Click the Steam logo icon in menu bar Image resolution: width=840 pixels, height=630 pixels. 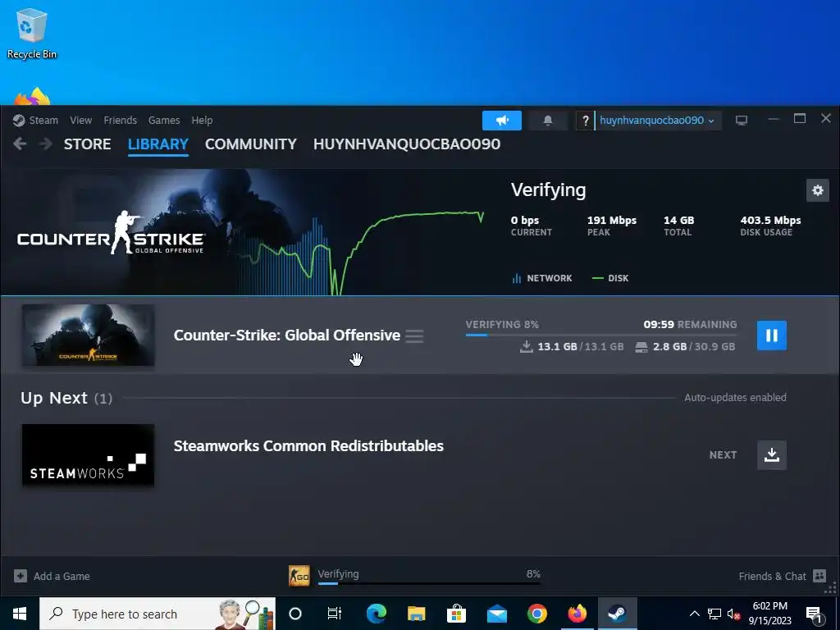point(19,120)
